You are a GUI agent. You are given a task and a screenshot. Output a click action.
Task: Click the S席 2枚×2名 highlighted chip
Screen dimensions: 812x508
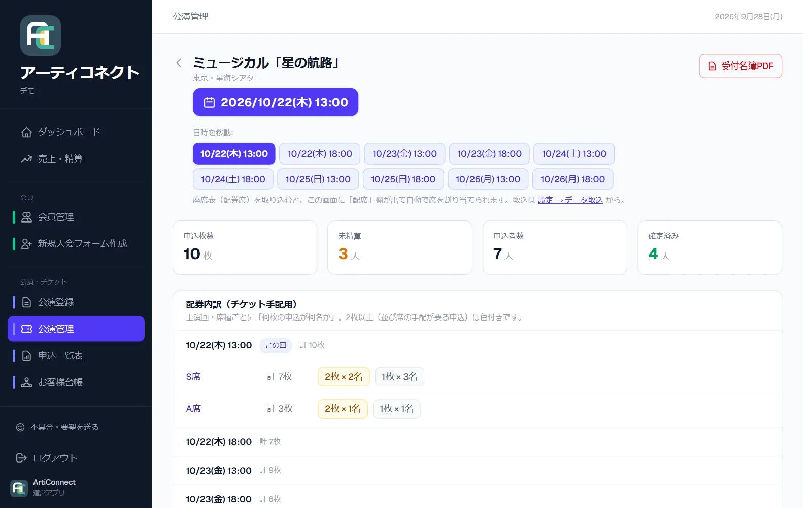pyautogui.click(x=344, y=377)
